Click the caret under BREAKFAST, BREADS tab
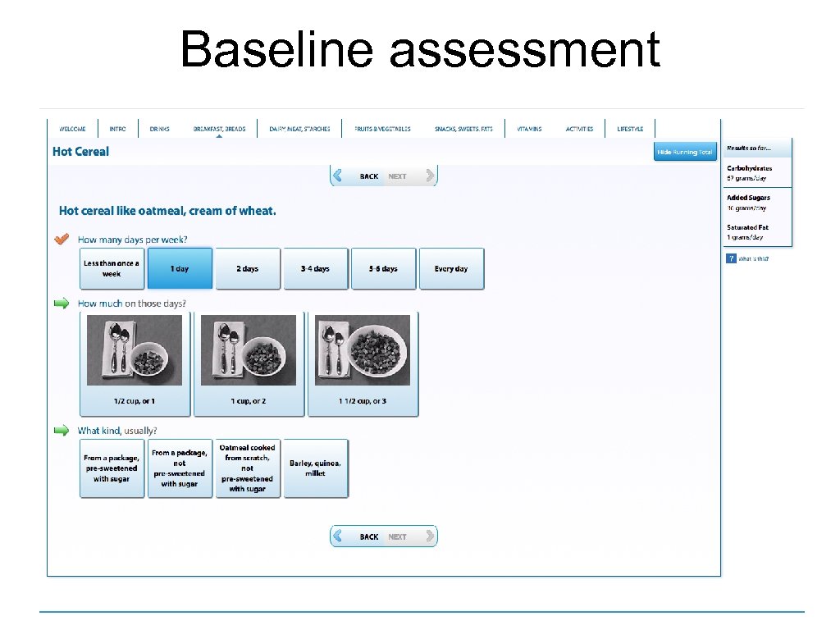The image size is (840, 630). [220, 135]
